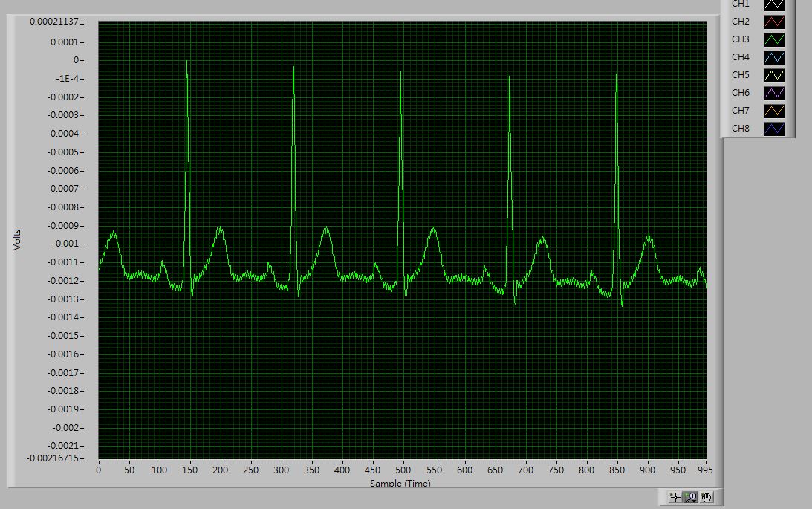Open the CH8 blue plot style swatch
The height and width of the screenshot is (509, 812).
tap(774, 129)
